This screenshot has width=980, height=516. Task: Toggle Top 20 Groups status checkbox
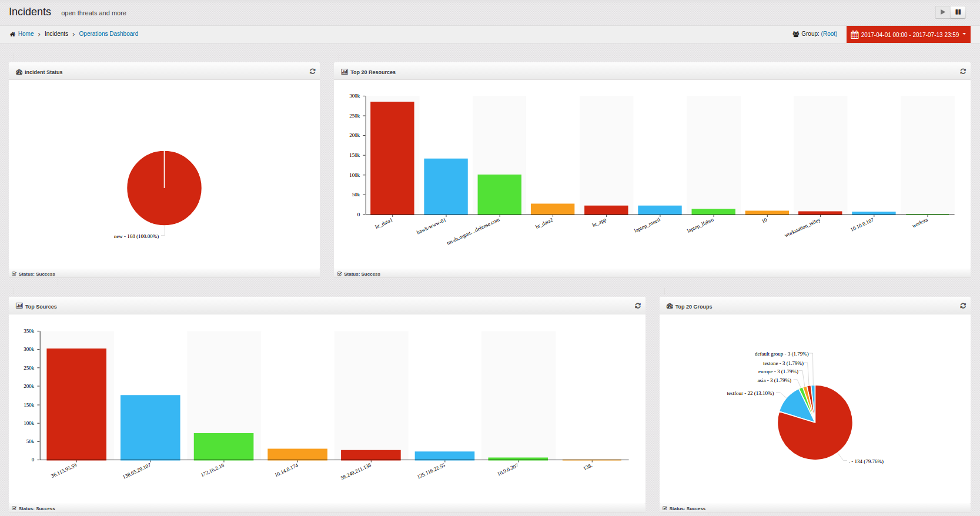pos(665,508)
